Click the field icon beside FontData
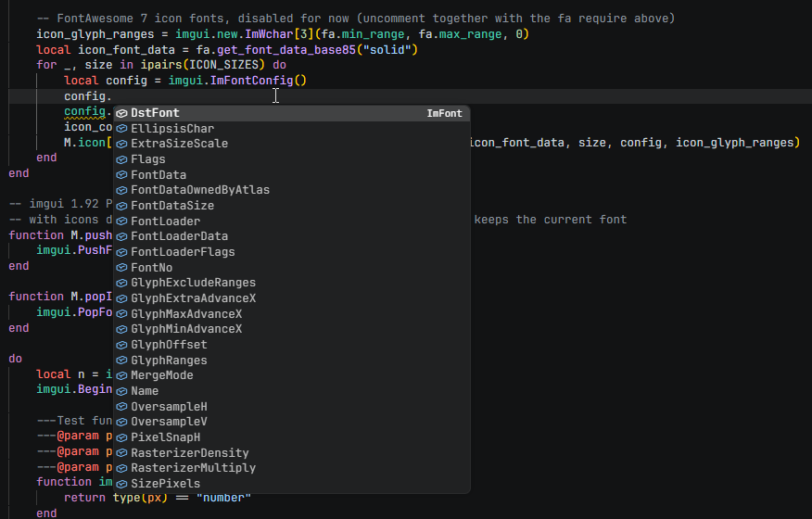 [x=121, y=175]
